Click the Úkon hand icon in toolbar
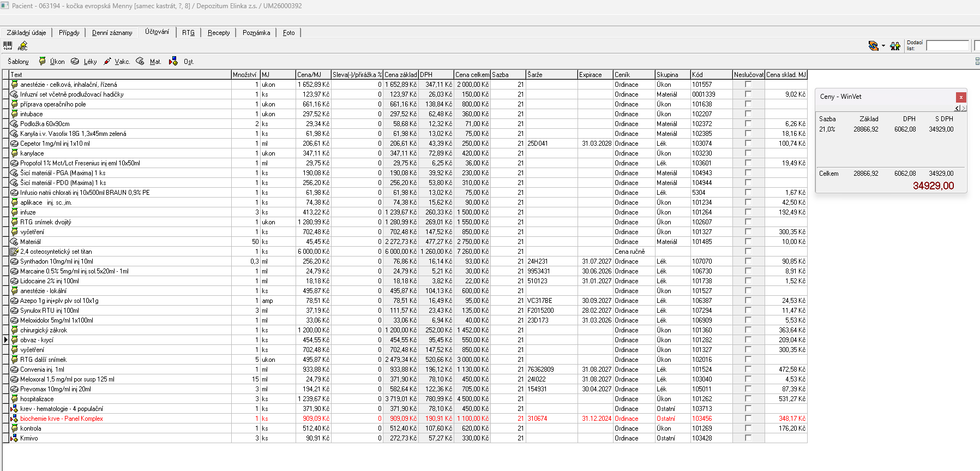Viewport: 980px width, 471px height. (x=42, y=61)
